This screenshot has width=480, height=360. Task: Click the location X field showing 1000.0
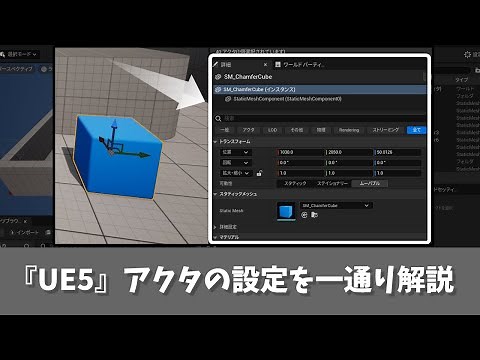pyautogui.click(x=300, y=152)
